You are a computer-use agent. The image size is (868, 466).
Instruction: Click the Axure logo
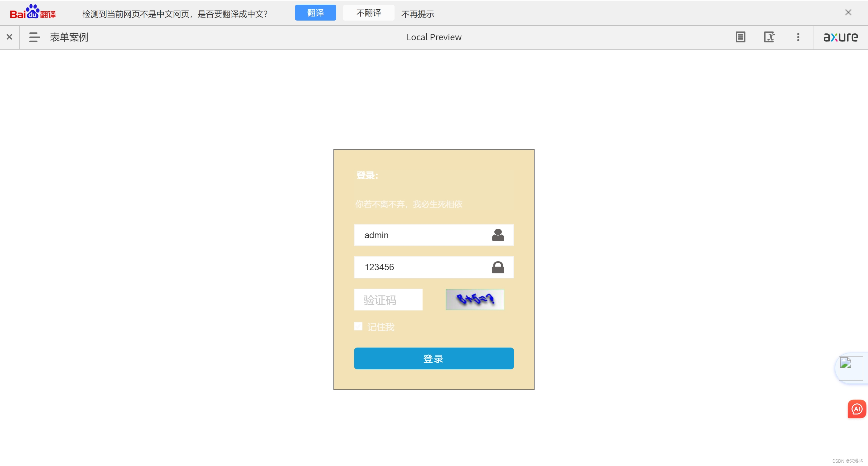click(840, 37)
